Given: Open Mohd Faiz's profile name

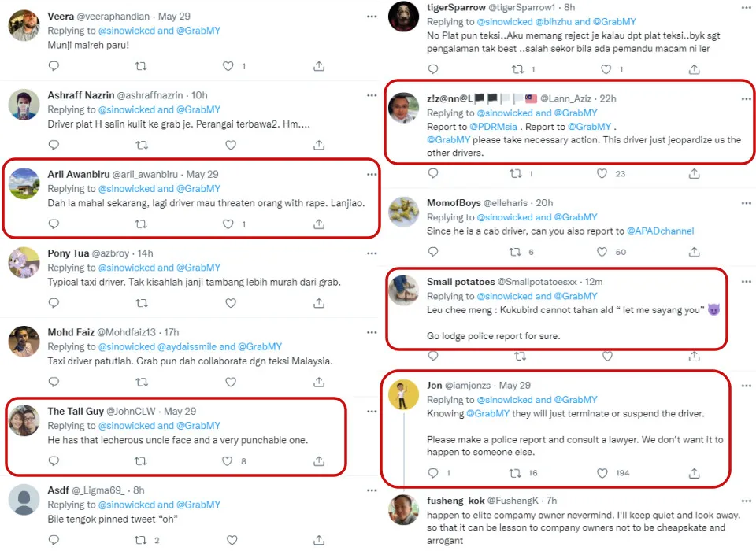Looking at the screenshot, I should coord(71,332).
